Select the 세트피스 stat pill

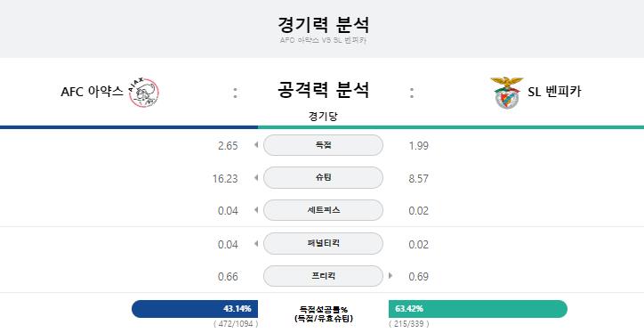click(x=323, y=210)
